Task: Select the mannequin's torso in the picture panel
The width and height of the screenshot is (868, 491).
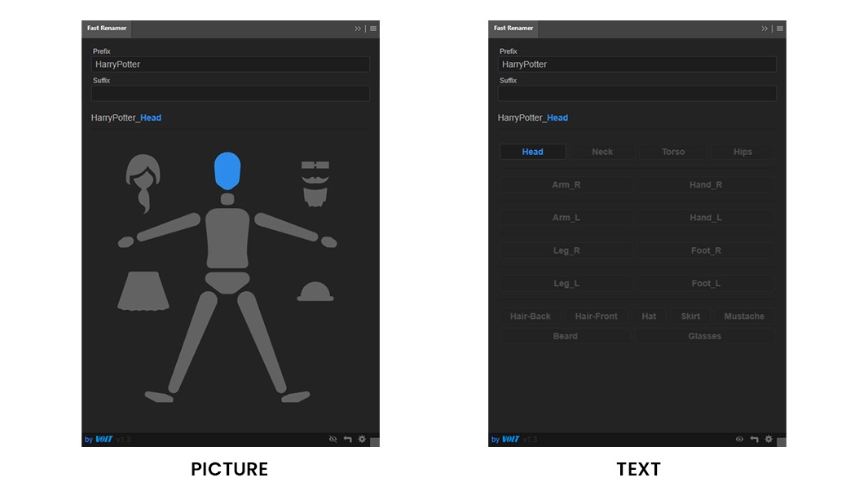Action: [x=227, y=237]
